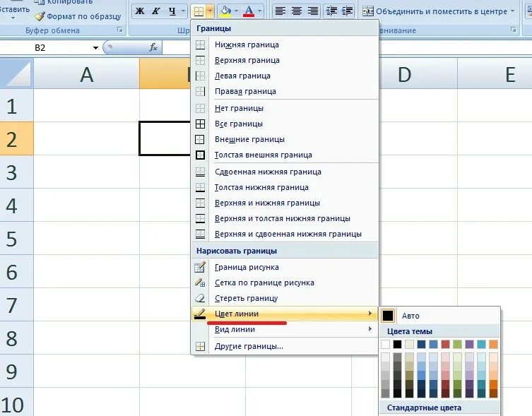Screen dimensions: 532x416
Task: Open underline style dropdown arrow
Action: (x=183, y=11)
